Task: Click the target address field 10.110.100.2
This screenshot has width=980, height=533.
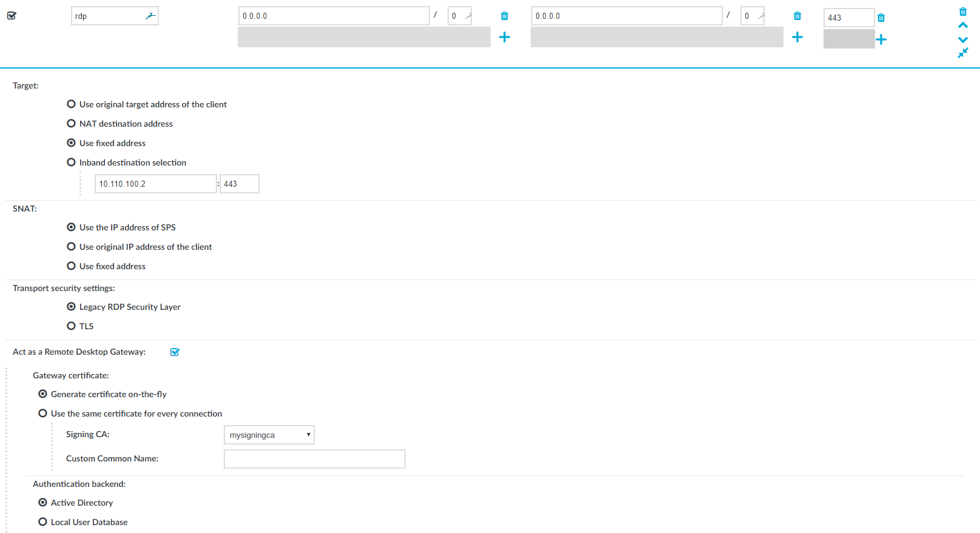Action: 156,184
